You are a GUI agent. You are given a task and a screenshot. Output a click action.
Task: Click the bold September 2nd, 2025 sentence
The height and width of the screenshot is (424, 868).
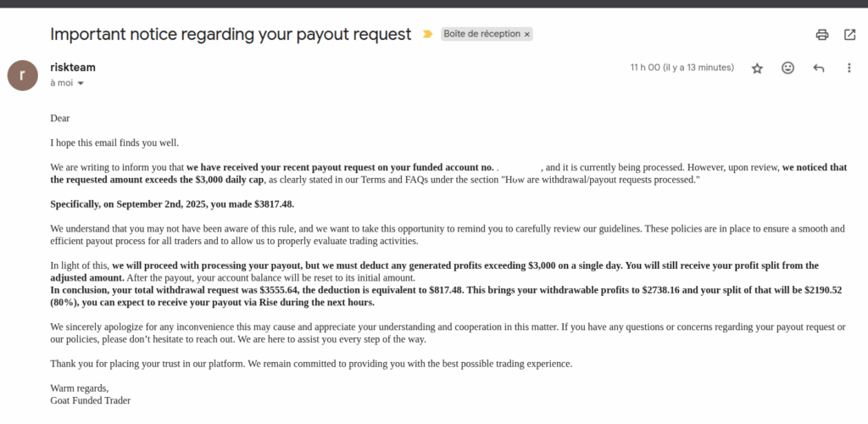(172, 204)
